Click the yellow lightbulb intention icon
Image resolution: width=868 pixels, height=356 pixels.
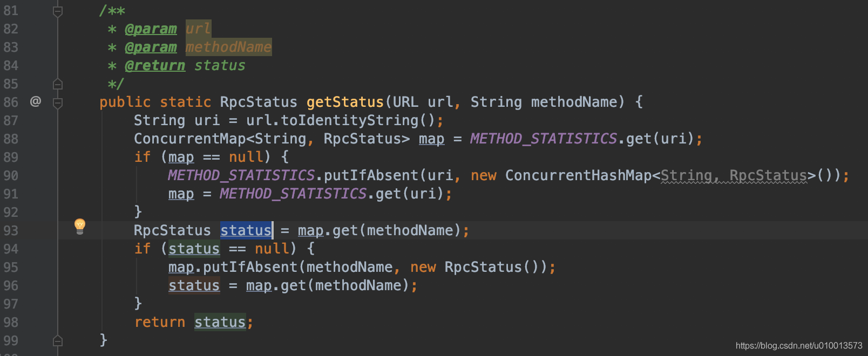click(x=80, y=226)
